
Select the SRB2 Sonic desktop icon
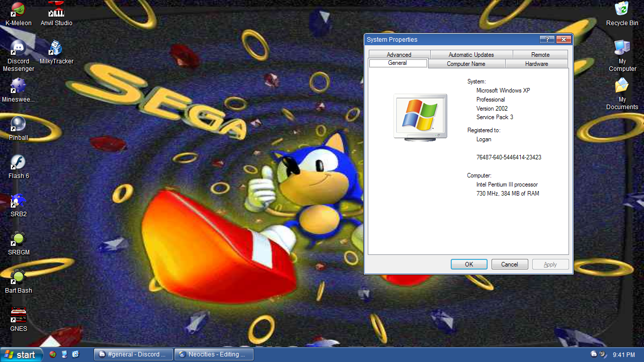pyautogui.click(x=18, y=201)
